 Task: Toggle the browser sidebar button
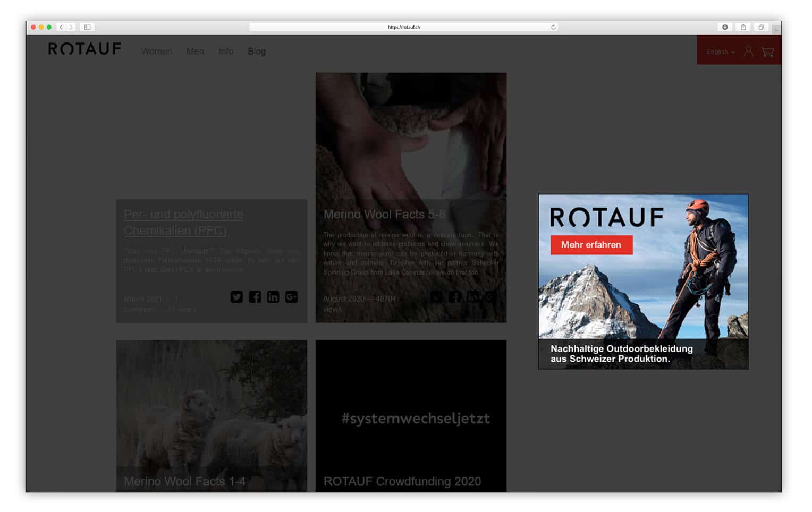(87, 27)
